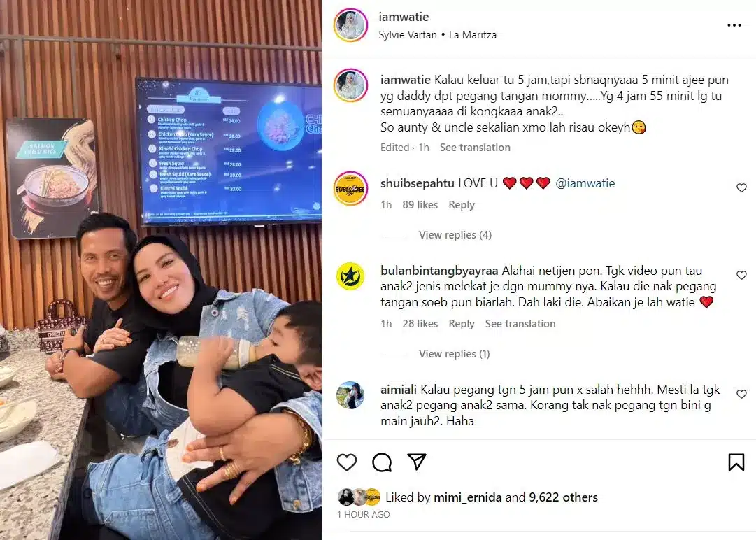Open shuibsepahtu's profile avatar
The width and height of the screenshot is (756, 540).
(x=350, y=188)
